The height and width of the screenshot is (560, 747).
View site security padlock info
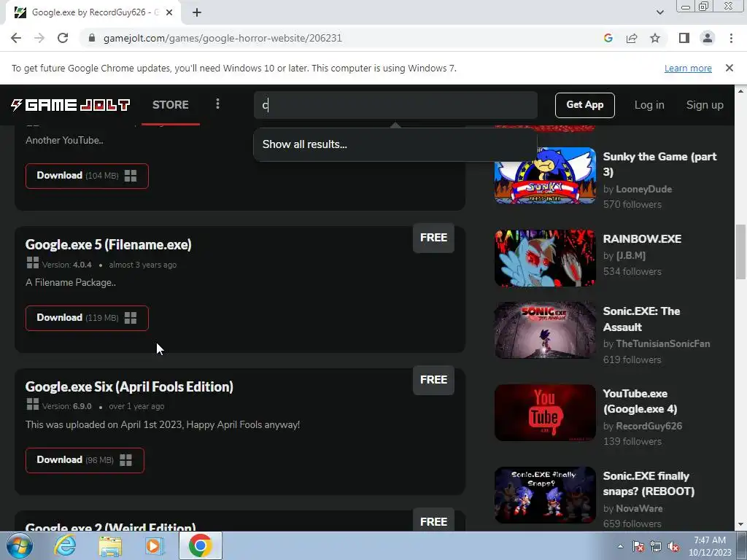92,38
